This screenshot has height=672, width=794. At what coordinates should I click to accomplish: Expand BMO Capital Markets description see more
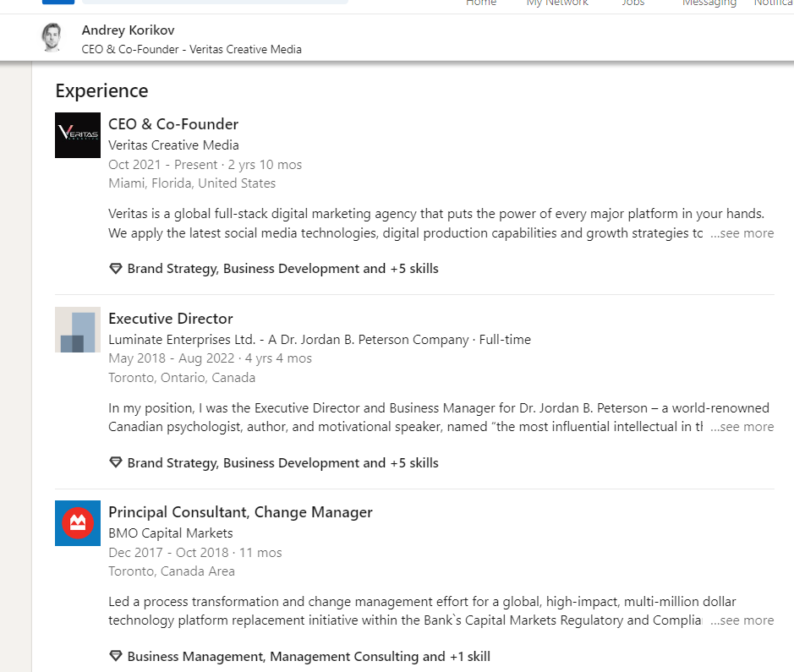(x=742, y=620)
